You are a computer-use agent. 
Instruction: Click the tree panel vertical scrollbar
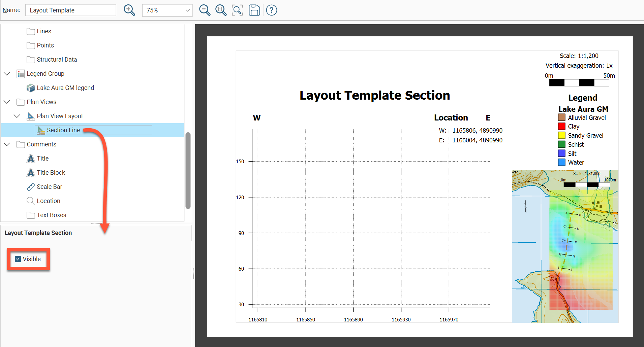(188, 170)
